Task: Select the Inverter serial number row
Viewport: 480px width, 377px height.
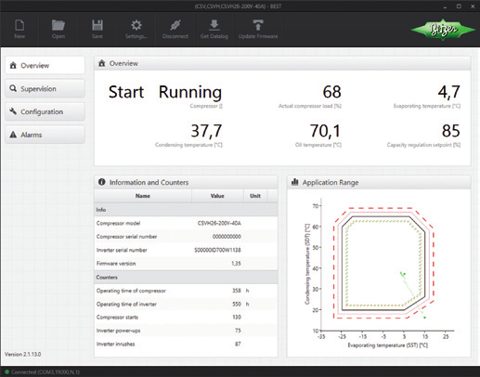Action: 186,250
